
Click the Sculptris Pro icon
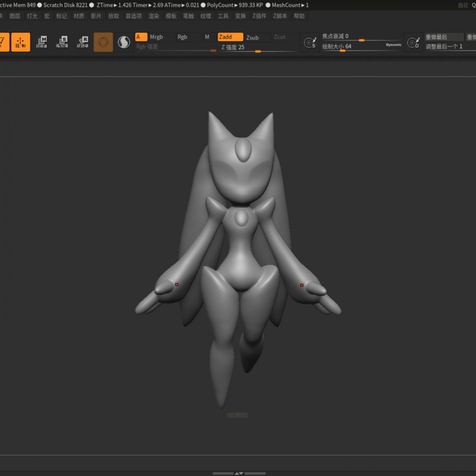coord(124,42)
